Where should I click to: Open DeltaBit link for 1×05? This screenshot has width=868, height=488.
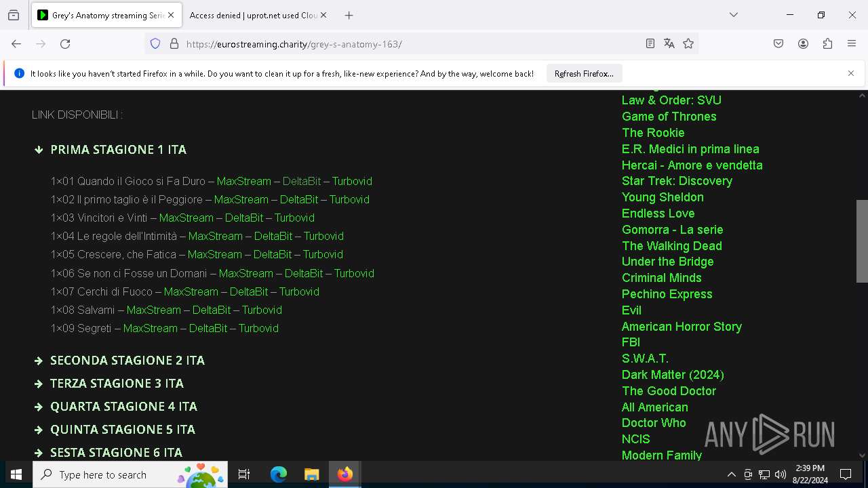[272, 254]
